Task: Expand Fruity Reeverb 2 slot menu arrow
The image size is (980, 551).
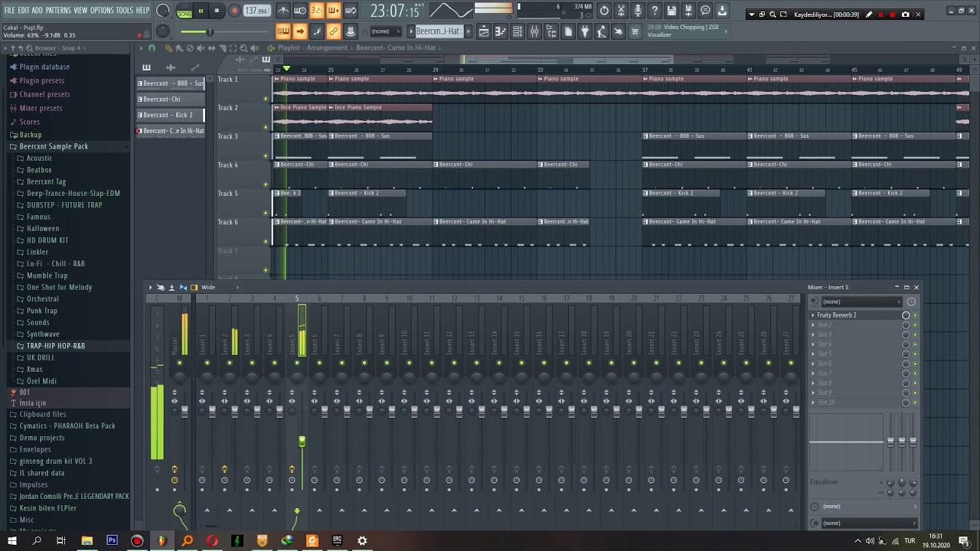Action: (x=813, y=315)
